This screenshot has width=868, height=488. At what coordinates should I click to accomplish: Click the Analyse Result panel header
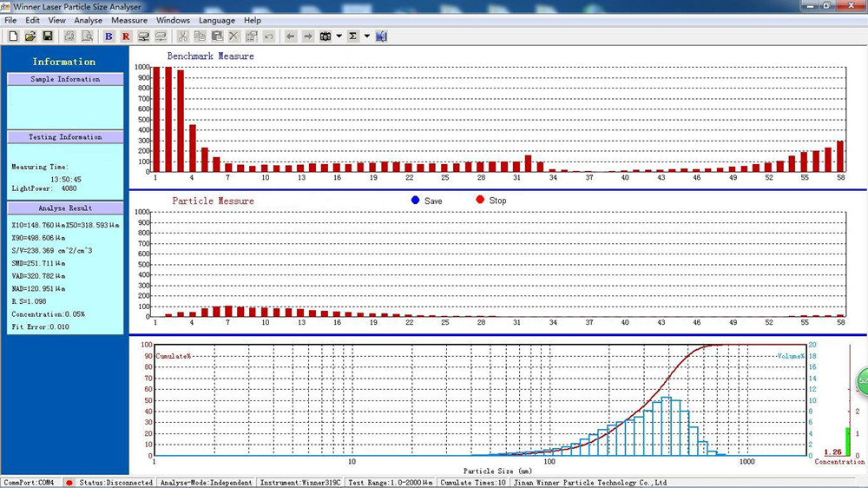[65, 208]
